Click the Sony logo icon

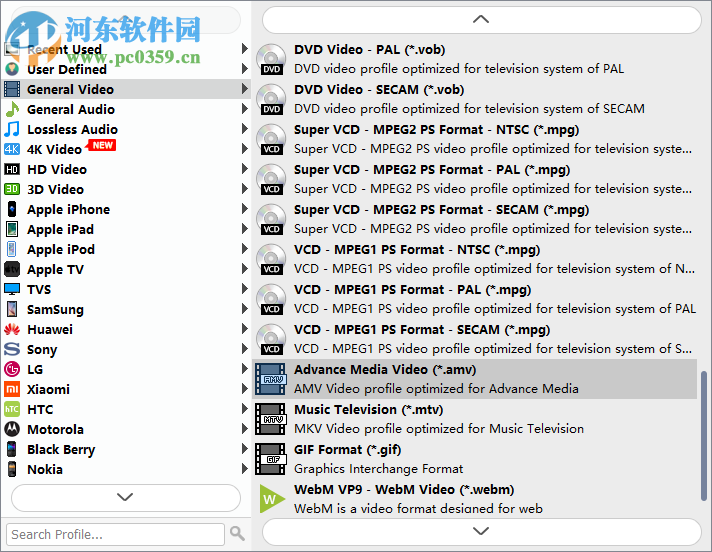coord(12,349)
